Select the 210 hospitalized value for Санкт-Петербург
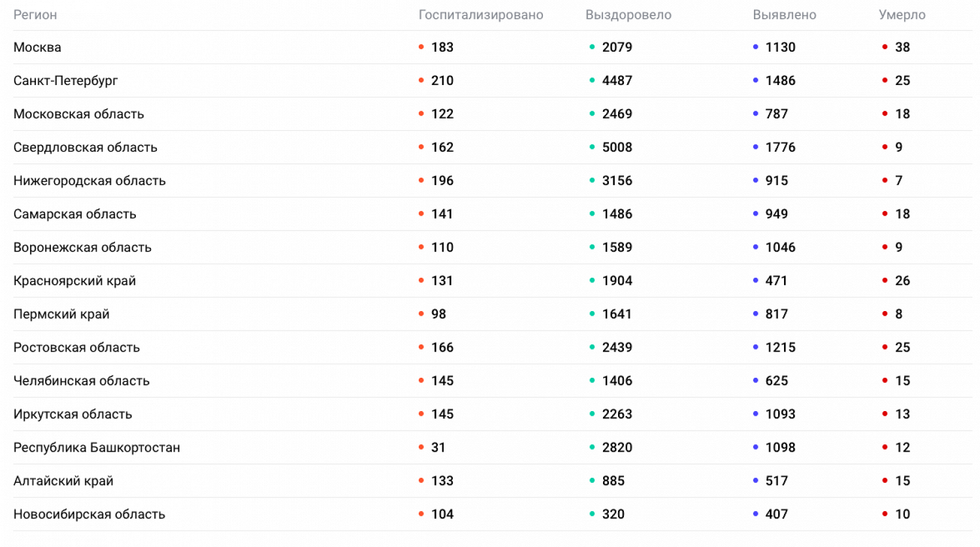This screenshot has height=547, width=980. (x=442, y=80)
